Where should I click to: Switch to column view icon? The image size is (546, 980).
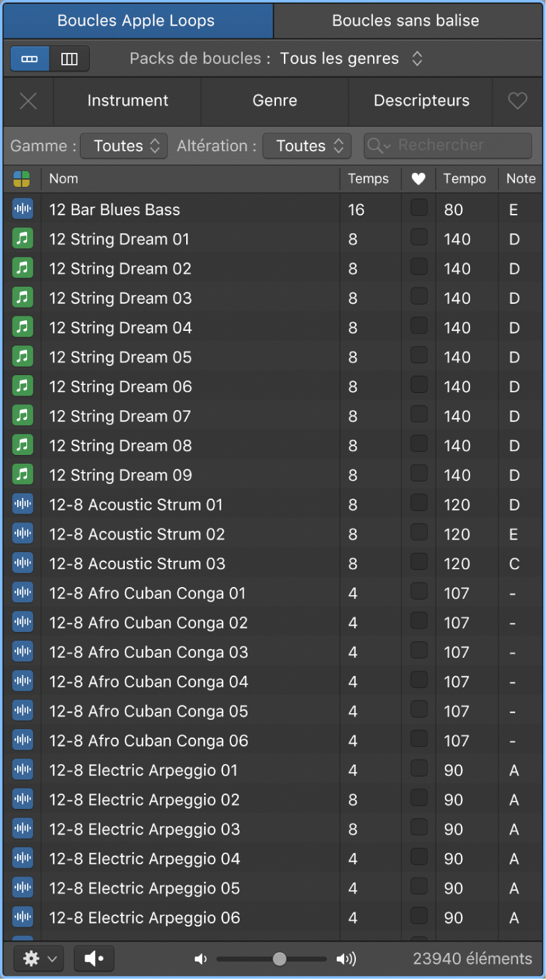click(69, 59)
